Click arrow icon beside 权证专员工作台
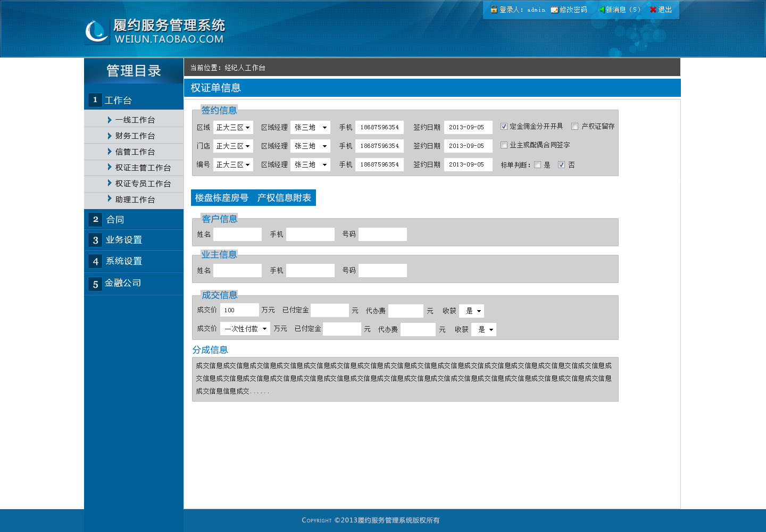Screen dimensions: 766x532 point(109,183)
